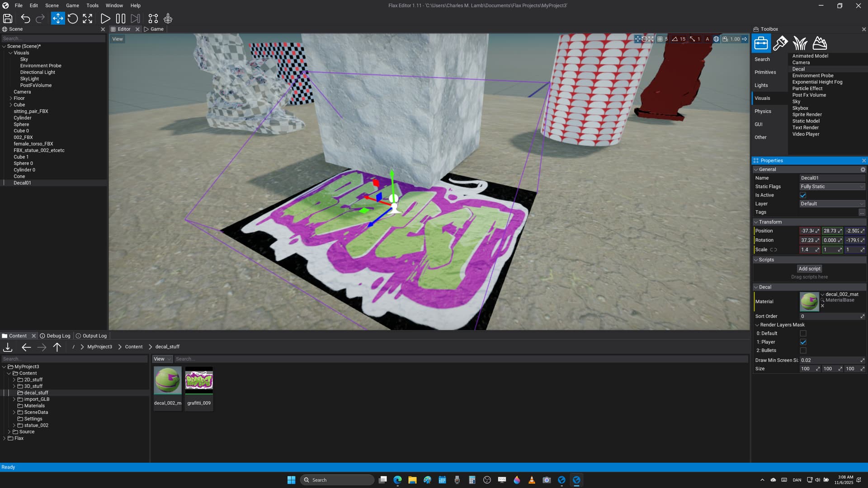Enable the 2: Bullets render layer
Image resolution: width=868 pixels, height=488 pixels.
(x=803, y=351)
